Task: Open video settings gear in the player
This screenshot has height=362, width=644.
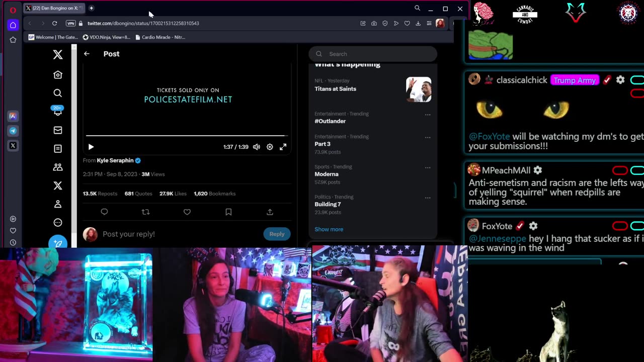Action: coord(270,147)
